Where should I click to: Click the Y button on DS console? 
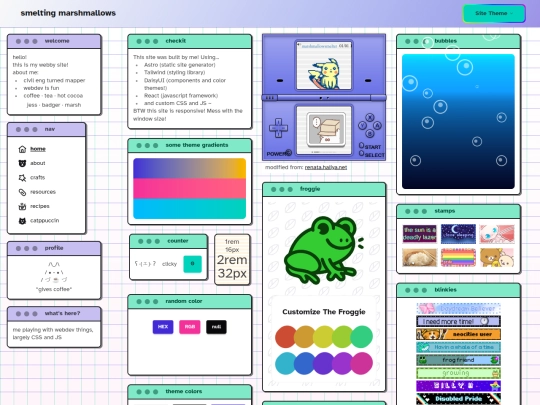click(x=362, y=125)
